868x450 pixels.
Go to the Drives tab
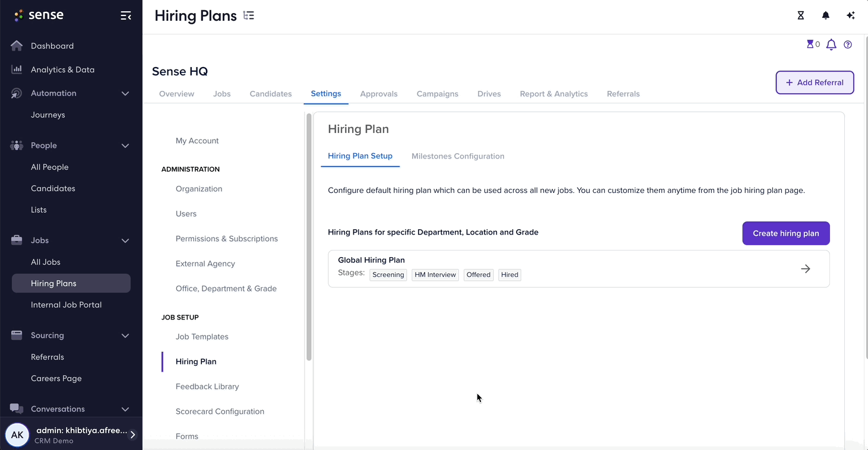click(489, 94)
